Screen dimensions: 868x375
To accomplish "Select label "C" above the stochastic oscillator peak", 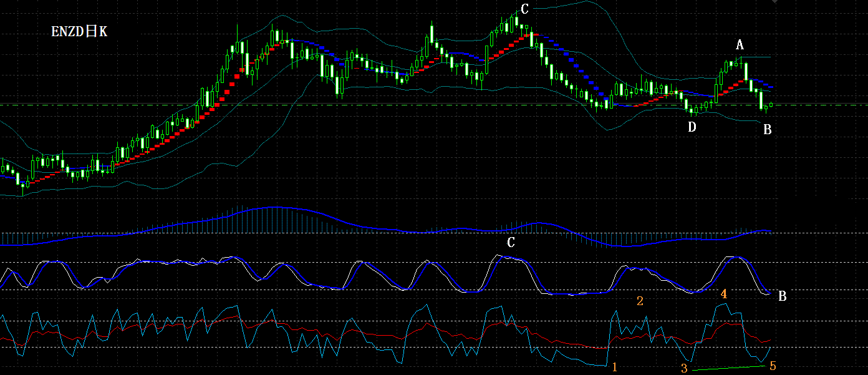I will coord(511,243).
